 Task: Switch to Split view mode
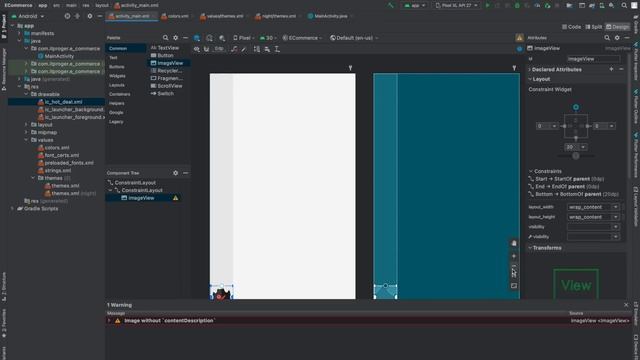[594, 27]
